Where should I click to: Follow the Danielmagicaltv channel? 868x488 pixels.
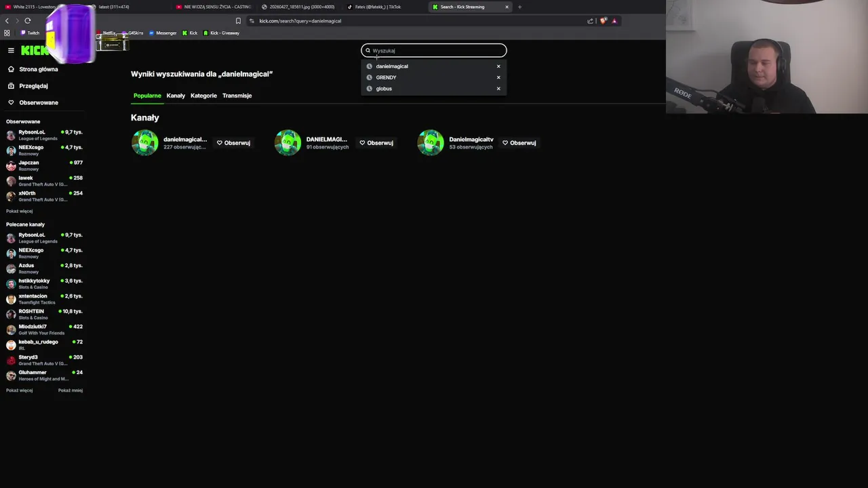pyautogui.click(x=519, y=143)
